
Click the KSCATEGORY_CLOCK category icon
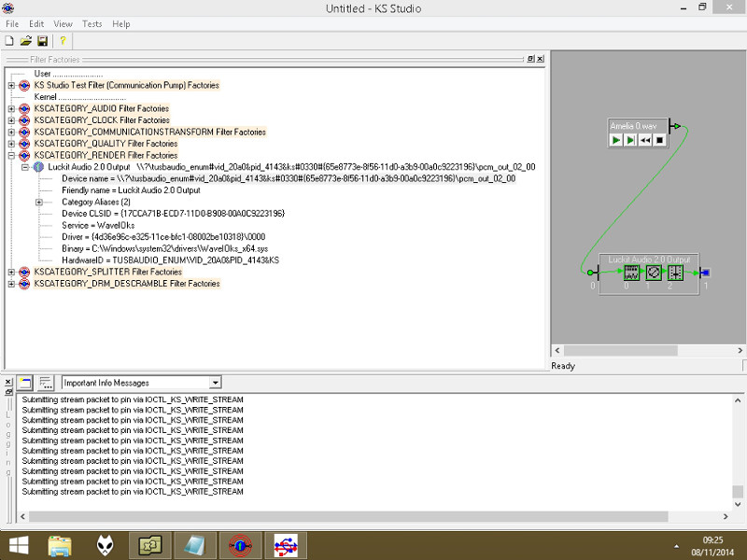pos(24,120)
